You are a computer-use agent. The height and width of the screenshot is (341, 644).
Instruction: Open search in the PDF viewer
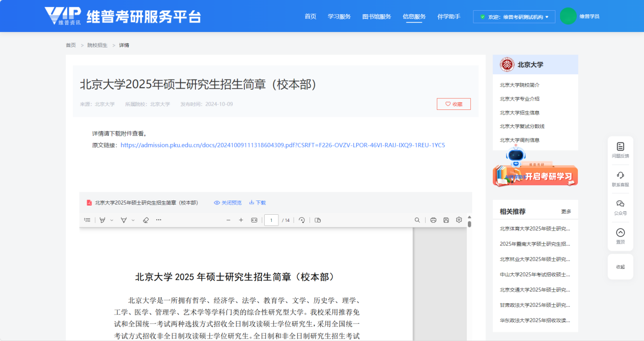[x=417, y=220]
